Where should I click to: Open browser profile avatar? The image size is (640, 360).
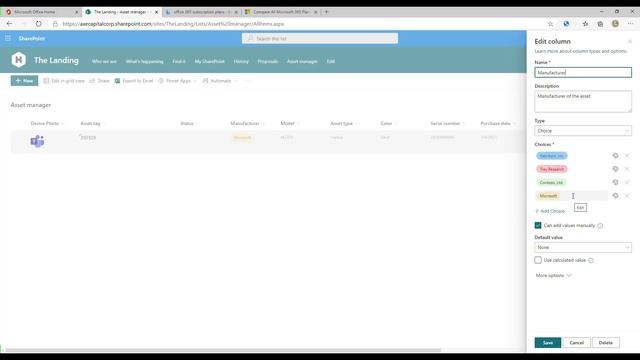[x=615, y=24]
